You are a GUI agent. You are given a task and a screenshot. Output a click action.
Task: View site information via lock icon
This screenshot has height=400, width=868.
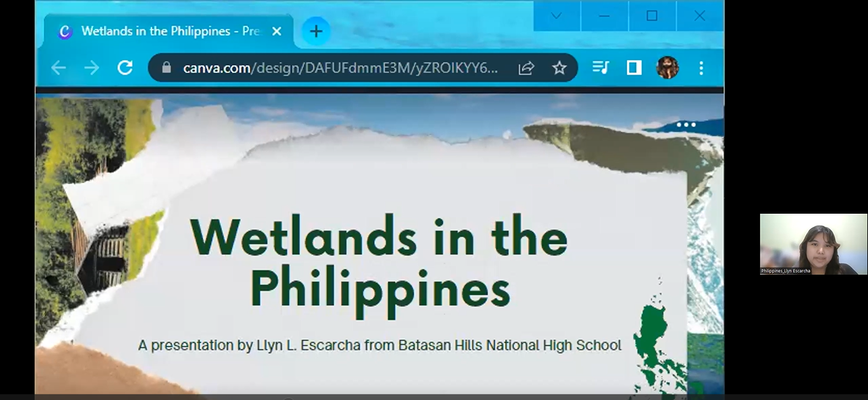pyautogui.click(x=166, y=68)
